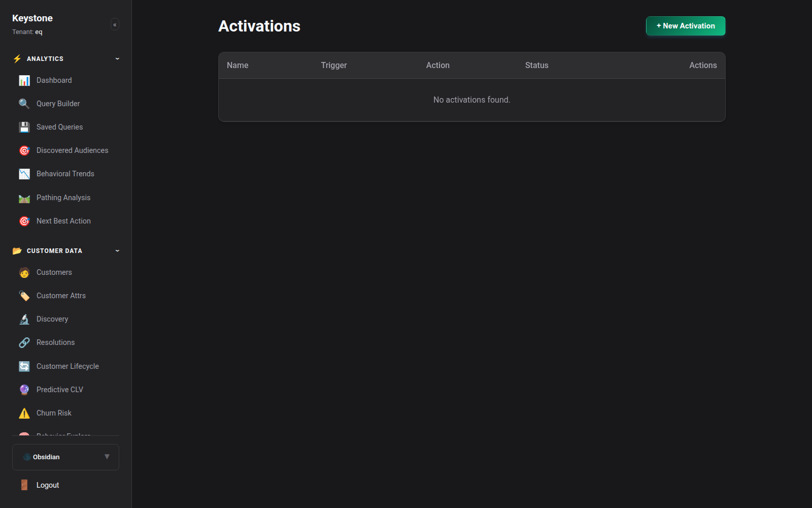Viewport: 812px width, 508px height.
Task: Click the Discovered Audiences target icon
Action: point(24,150)
